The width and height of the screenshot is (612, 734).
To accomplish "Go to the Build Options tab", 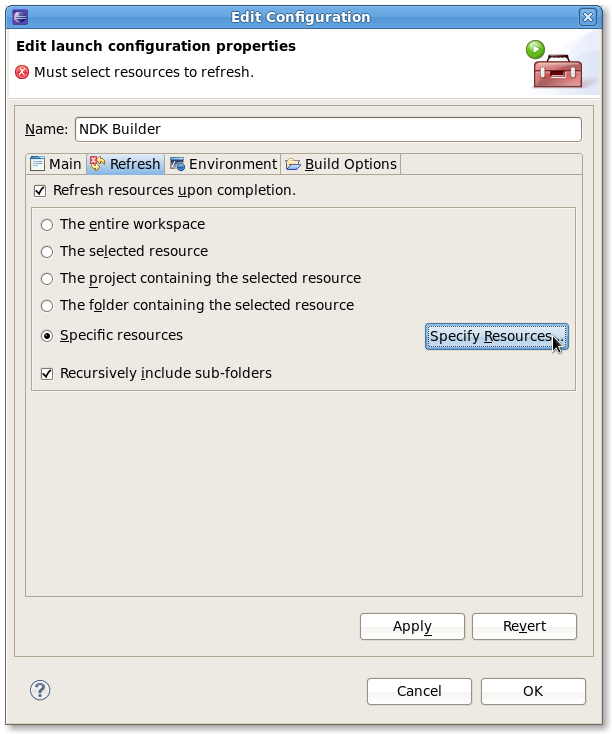I will click(x=341, y=164).
